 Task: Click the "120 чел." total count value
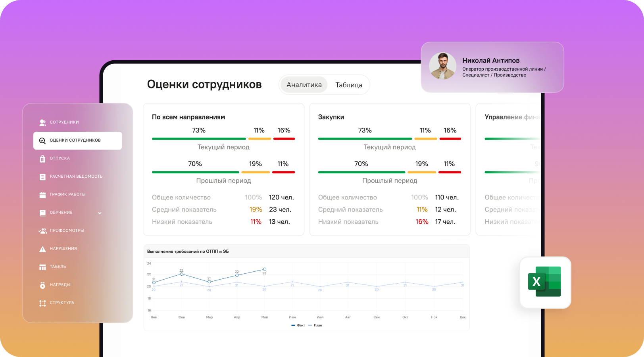tap(281, 197)
